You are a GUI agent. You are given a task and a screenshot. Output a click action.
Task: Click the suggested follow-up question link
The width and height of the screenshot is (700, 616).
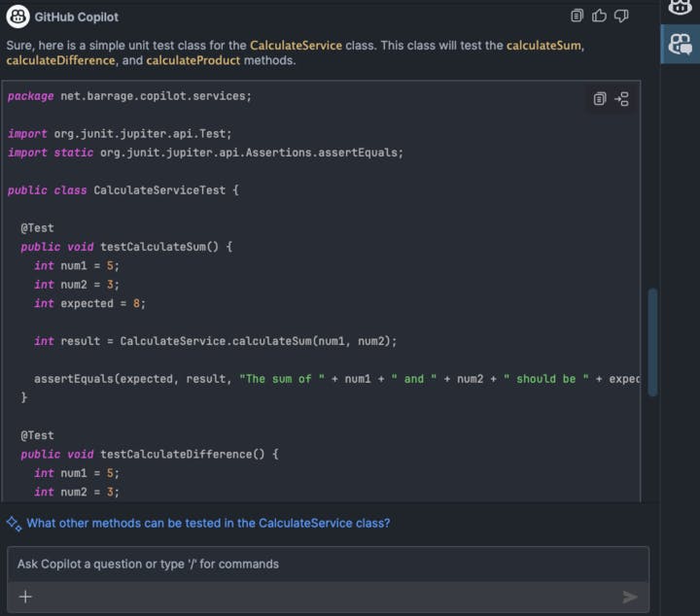click(208, 523)
